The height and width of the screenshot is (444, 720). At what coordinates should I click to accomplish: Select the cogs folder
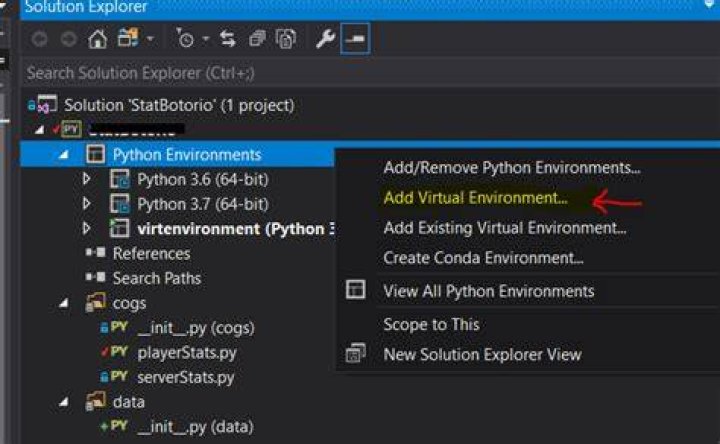coord(129,303)
